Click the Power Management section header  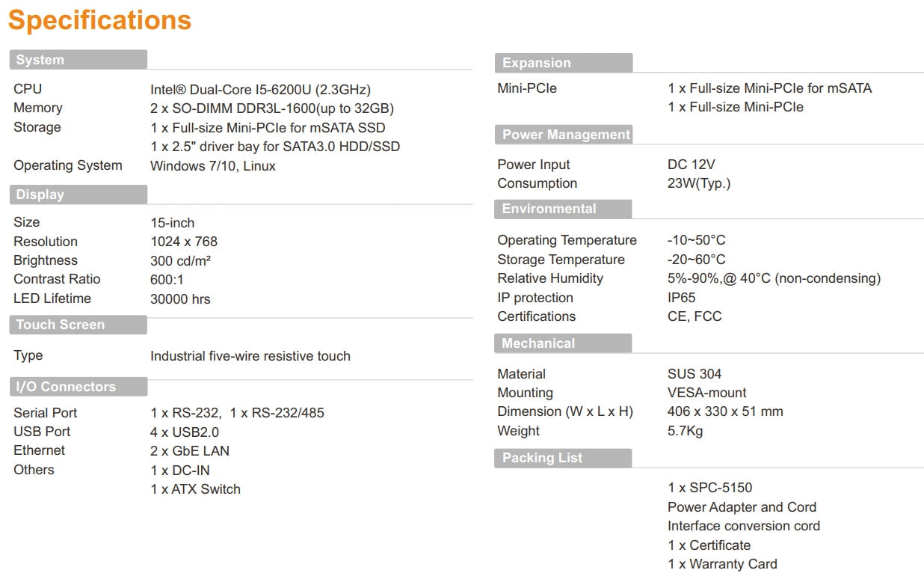click(x=566, y=135)
